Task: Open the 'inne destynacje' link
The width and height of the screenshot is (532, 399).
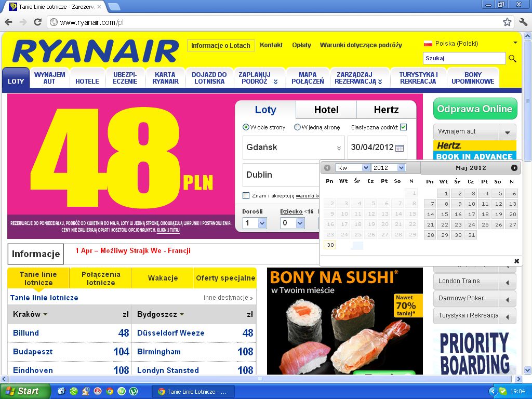Action: point(228,298)
